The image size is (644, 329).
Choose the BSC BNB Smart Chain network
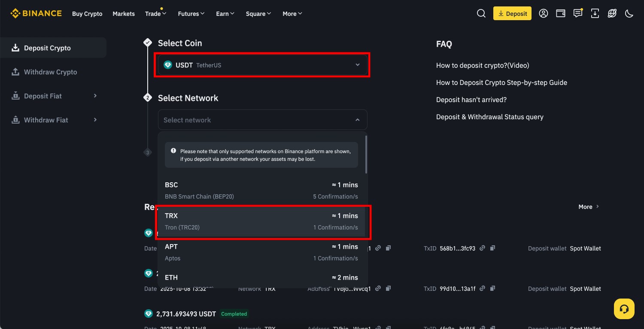[x=261, y=190]
